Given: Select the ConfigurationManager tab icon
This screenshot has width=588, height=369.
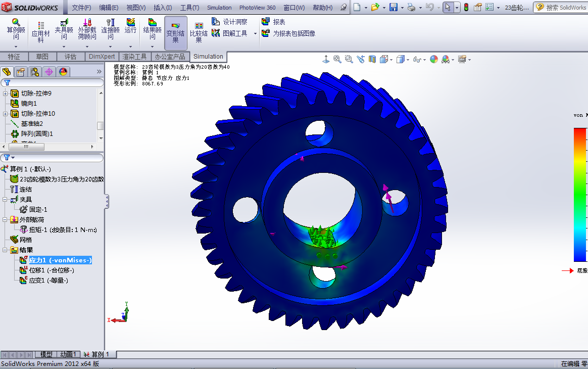Looking at the screenshot, I should [35, 72].
